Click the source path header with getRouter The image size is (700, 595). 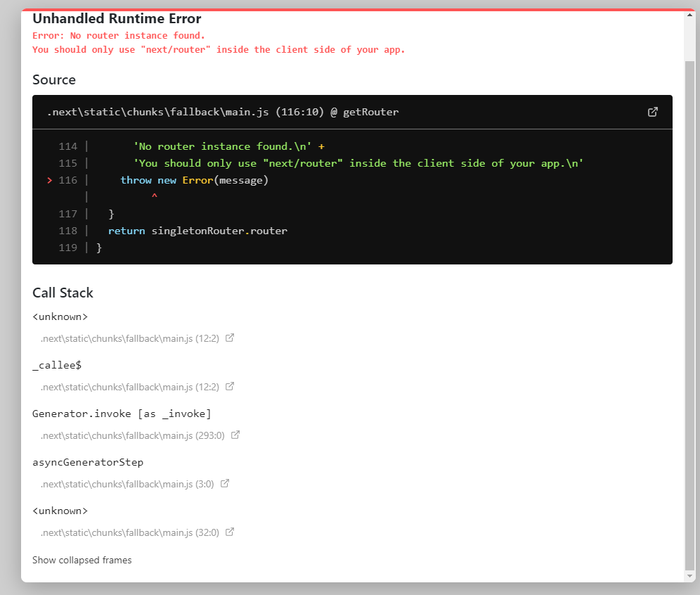(x=223, y=112)
